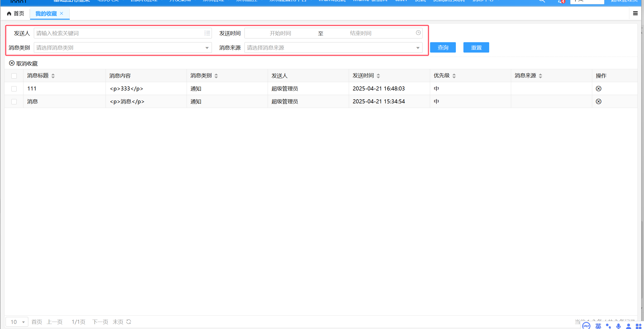The image size is (644, 329).
Task: Check the checkbox for the 消息 row
Action: pyautogui.click(x=14, y=102)
